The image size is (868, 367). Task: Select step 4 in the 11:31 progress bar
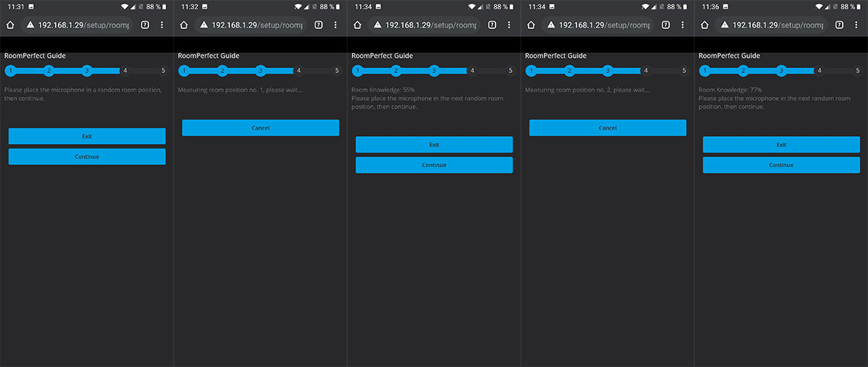pyautogui.click(x=125, y=71)
